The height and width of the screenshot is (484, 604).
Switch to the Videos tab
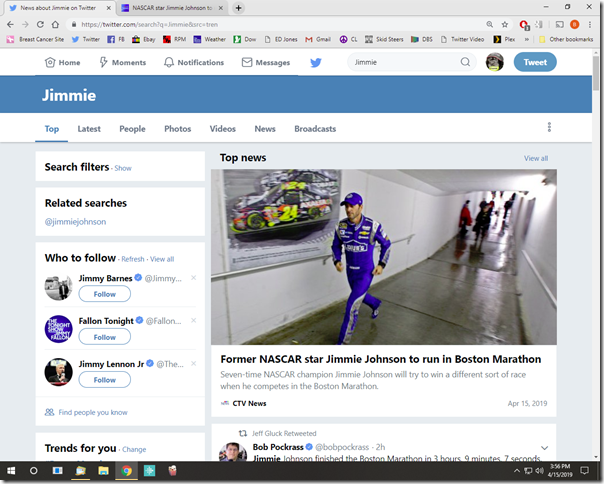[x=223, y=129]
